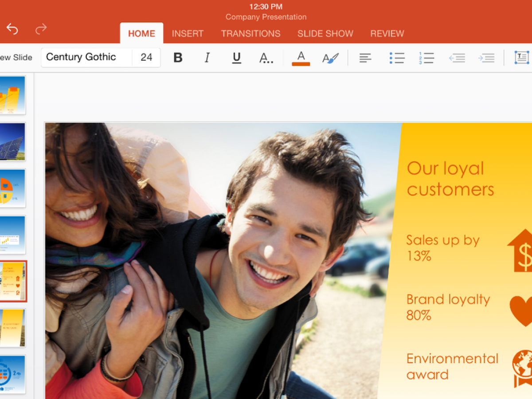The image size is (532, 399).
Task: Decrease the text indent level
Action: pyautogui.click(x=457, y=58)
